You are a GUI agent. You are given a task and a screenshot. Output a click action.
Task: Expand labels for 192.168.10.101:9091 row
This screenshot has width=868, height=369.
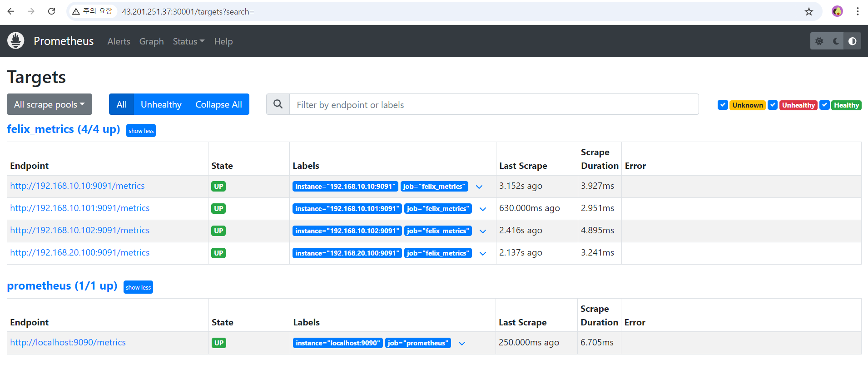pos(483,209)
